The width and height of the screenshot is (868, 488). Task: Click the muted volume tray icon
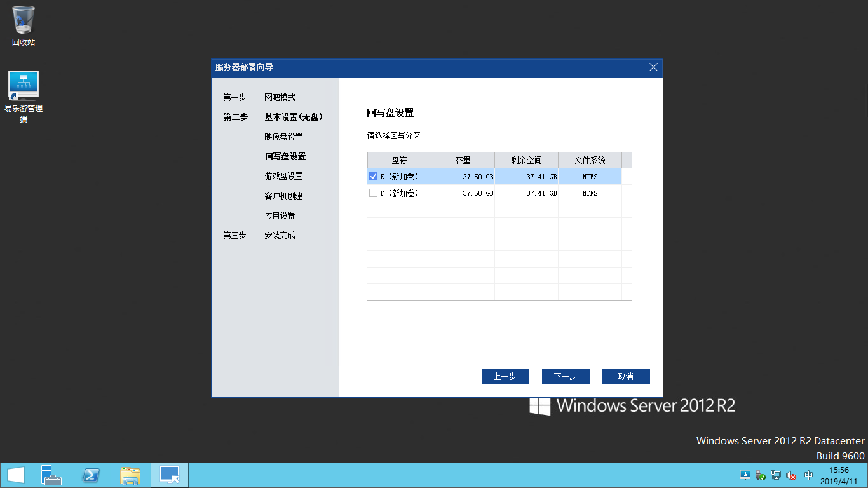coord(791,475)
